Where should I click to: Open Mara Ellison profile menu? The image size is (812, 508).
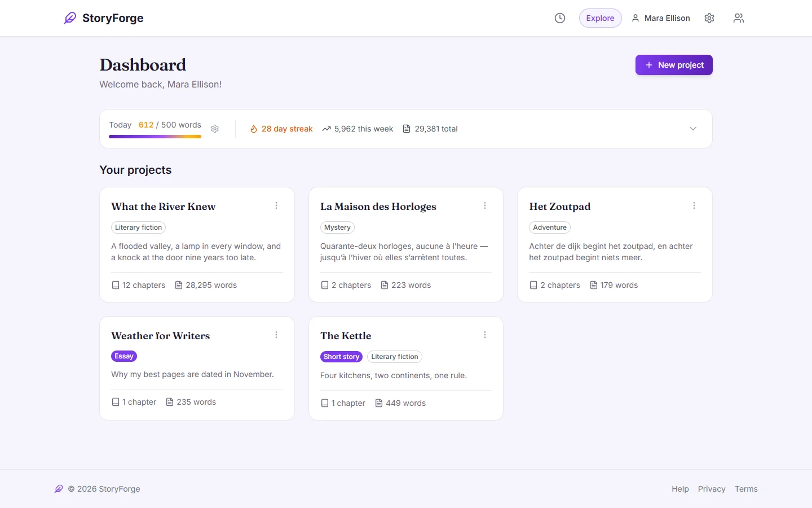click(661, 18)
